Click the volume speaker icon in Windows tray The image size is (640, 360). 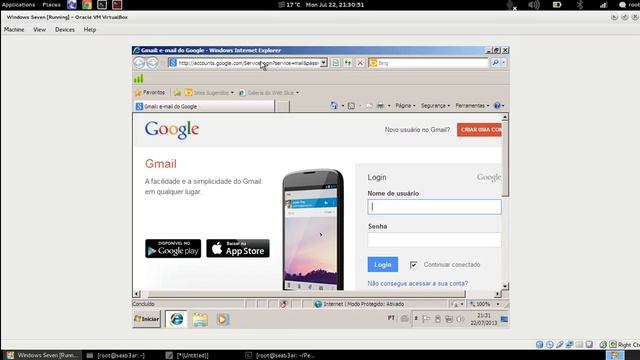(460, 319)
